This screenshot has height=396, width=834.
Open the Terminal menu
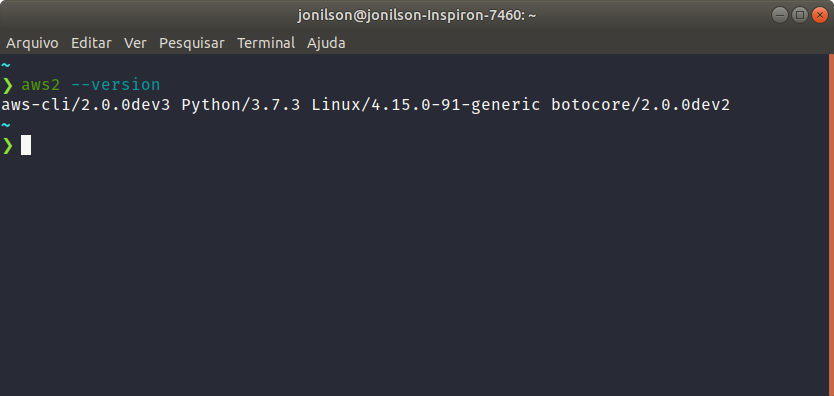tap(265, 43)
